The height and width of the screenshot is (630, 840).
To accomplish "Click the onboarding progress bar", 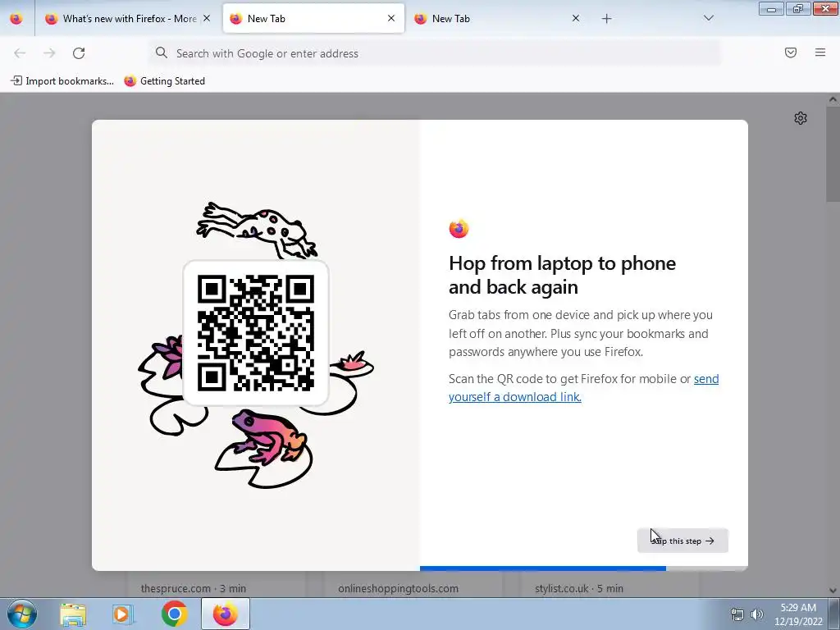I will point(583,568).
